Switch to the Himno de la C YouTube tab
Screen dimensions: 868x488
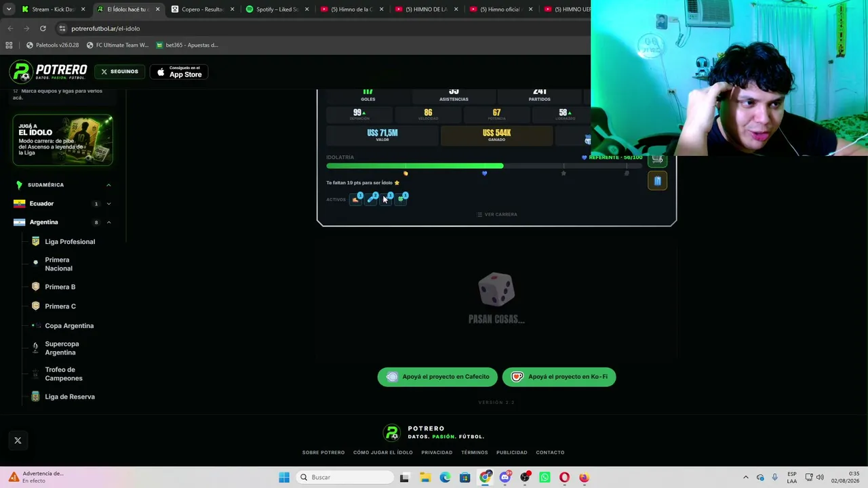[351, 9]
